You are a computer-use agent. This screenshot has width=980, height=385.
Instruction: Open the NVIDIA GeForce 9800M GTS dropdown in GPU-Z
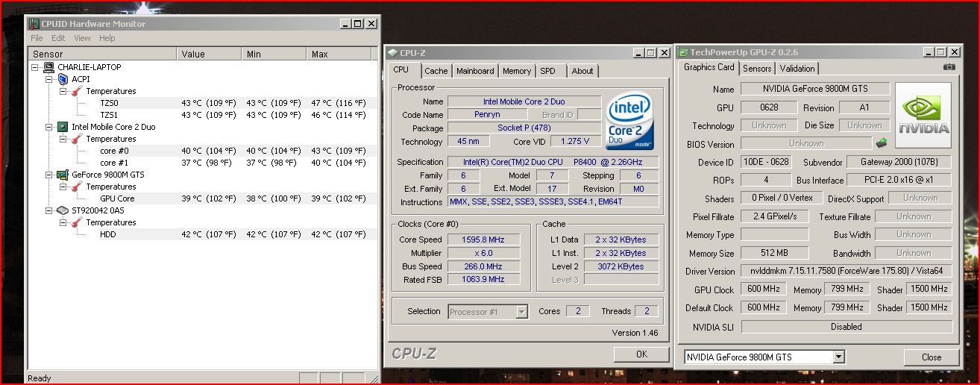839,357
